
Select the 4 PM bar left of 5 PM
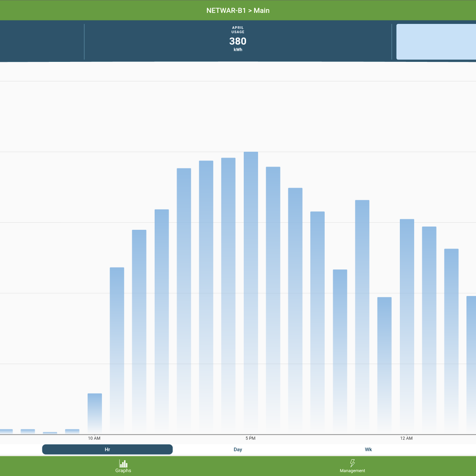(x=228, y=295)
